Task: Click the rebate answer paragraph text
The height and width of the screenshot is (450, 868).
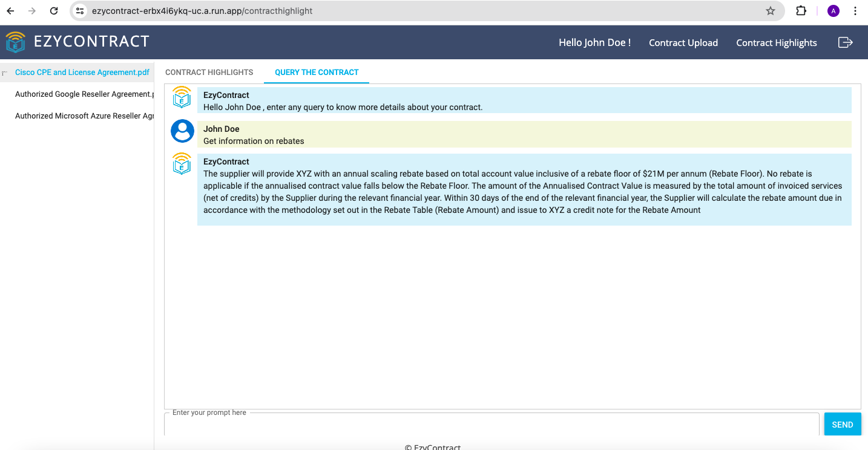Action: pos(524,192)
